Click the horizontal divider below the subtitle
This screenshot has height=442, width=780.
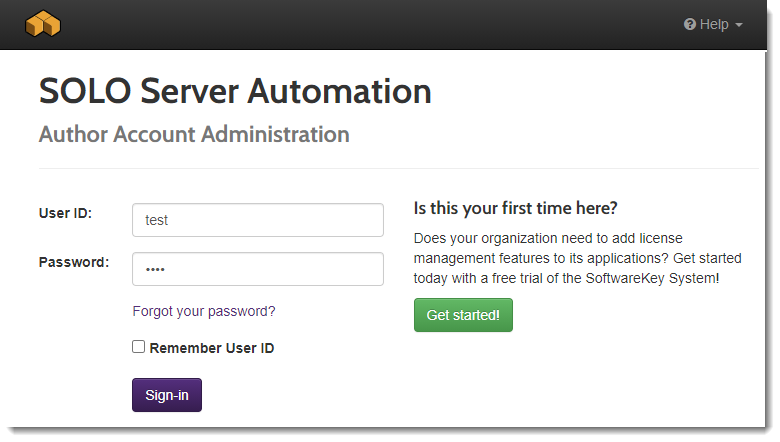398,169
